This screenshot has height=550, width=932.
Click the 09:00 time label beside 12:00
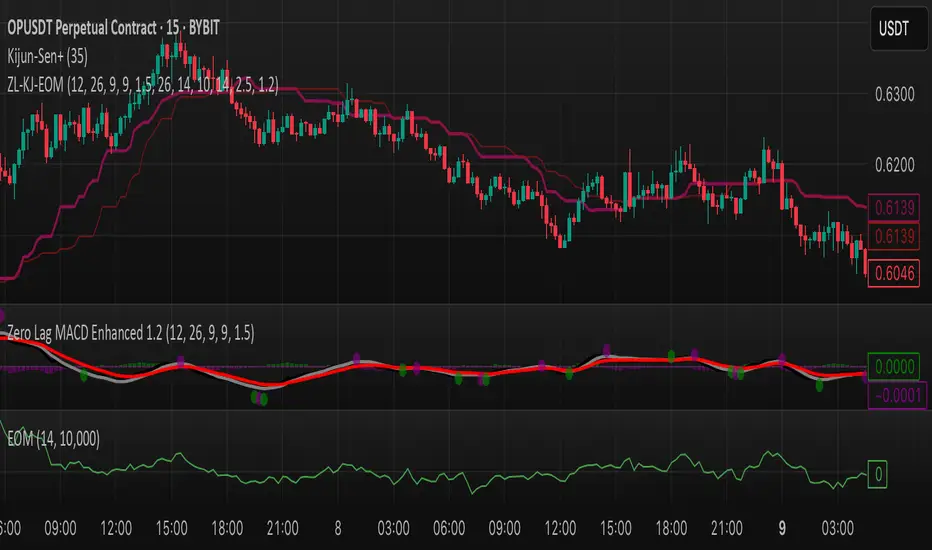(x=61, y=528)
